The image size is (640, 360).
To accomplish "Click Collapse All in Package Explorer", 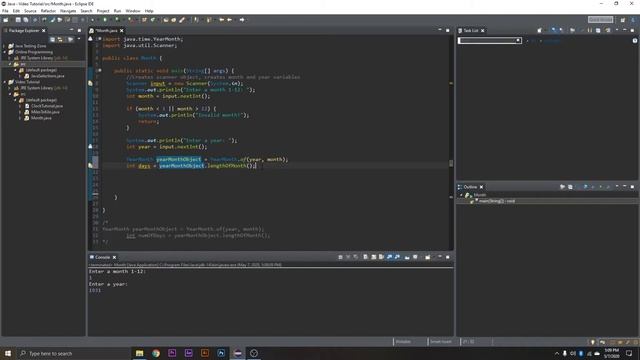I will pos(53,39).
